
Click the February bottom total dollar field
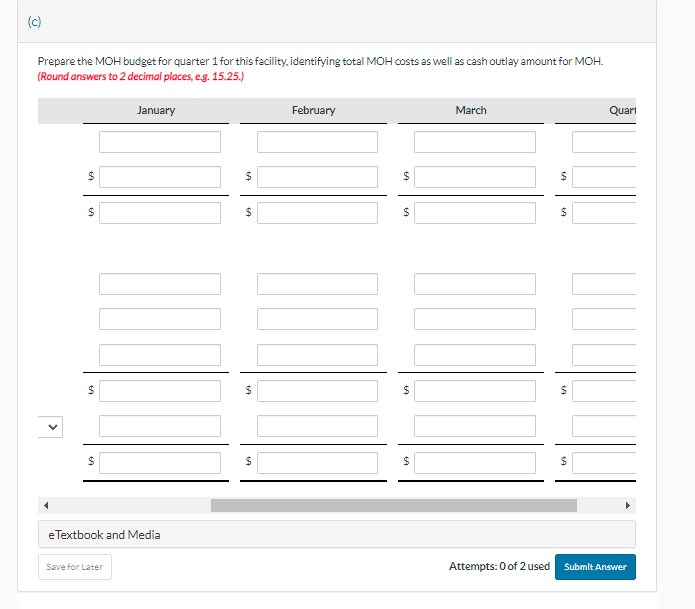click(x=317, y=463)
